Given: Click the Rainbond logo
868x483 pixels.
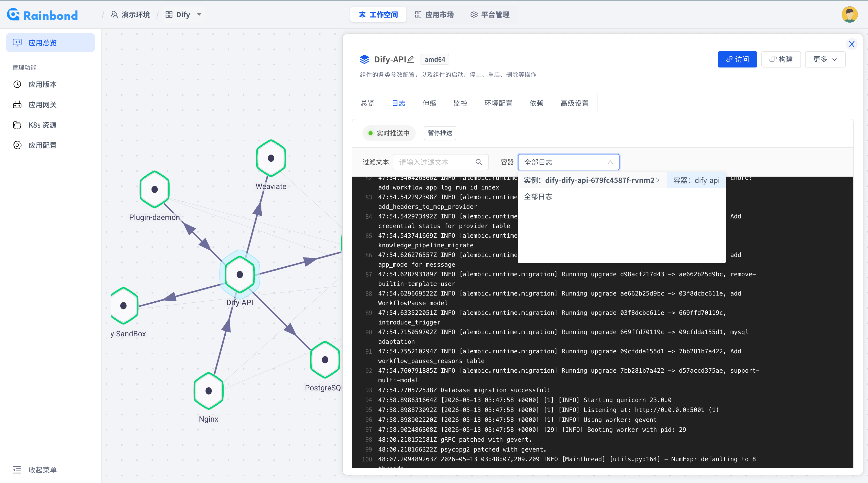Looking at the screenshot, I should [x=42, y=15].
